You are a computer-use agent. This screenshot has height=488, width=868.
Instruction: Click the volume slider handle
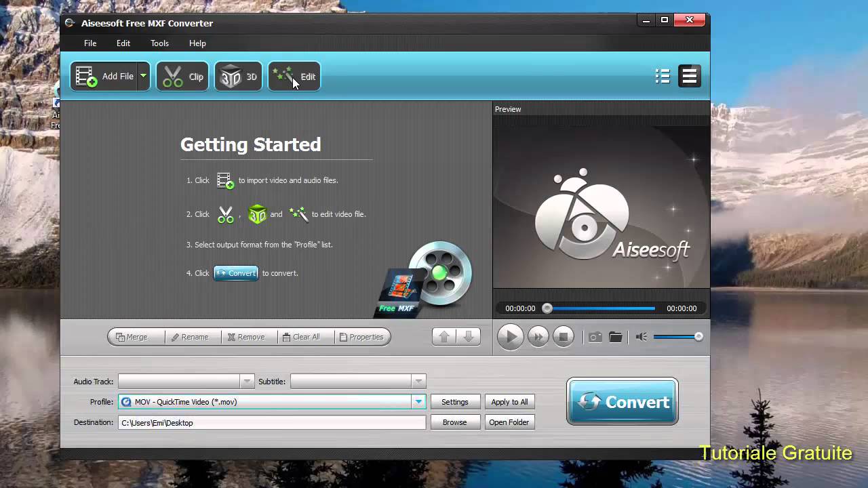coord(698,337)
